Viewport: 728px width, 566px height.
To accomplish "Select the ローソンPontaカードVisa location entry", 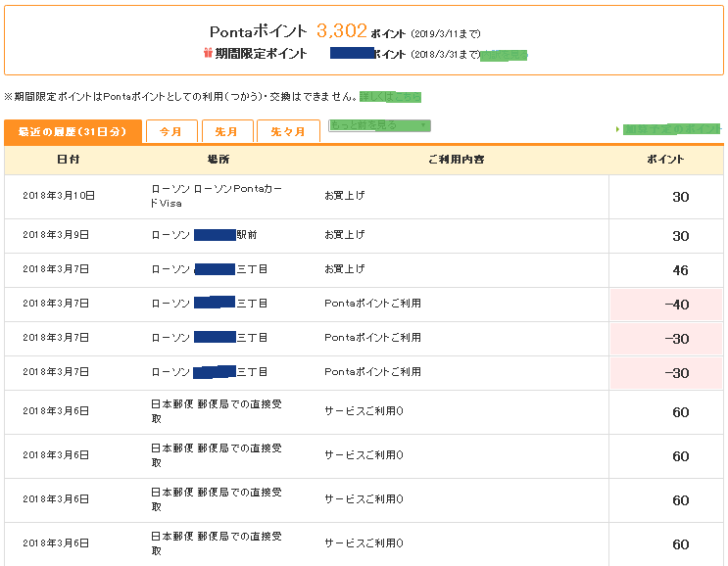I will [x=218, y=196].
